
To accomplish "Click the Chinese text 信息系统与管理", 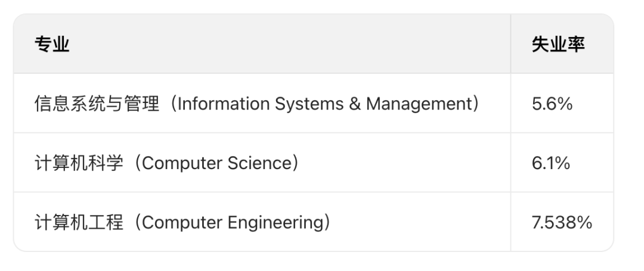I will (x=97, y=104).
